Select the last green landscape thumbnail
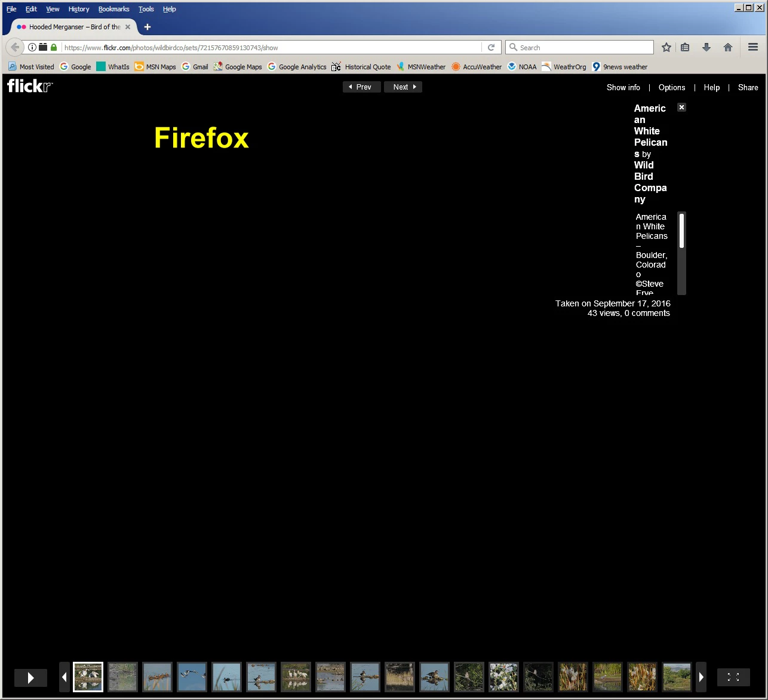 click(x=677, y=677)
